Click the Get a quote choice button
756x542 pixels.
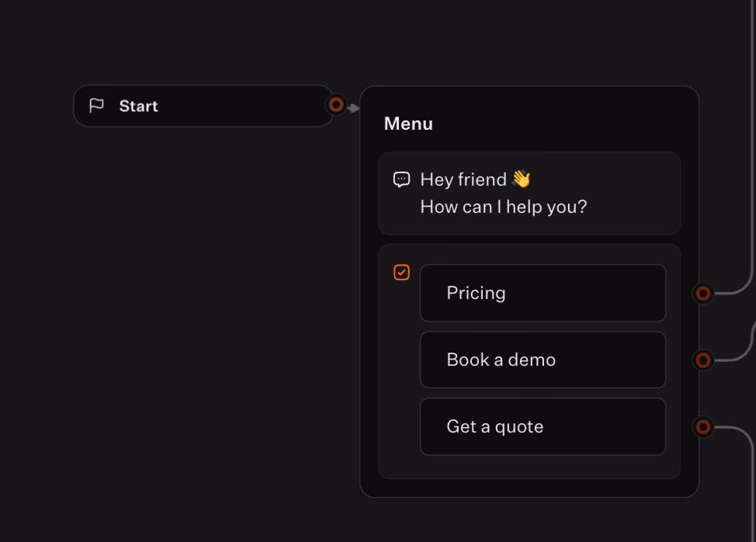(x=543, y=426)
